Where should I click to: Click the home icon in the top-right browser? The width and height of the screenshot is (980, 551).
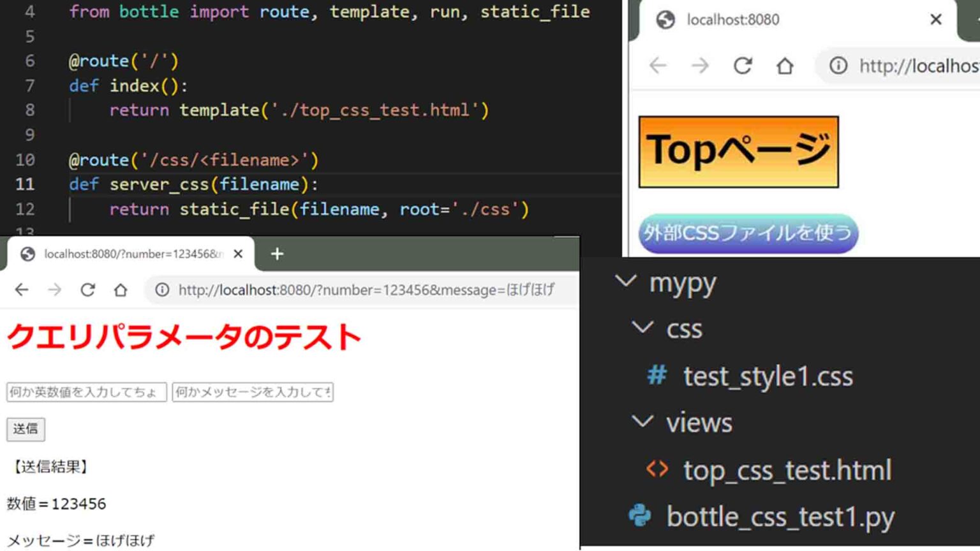coord(785,66)
